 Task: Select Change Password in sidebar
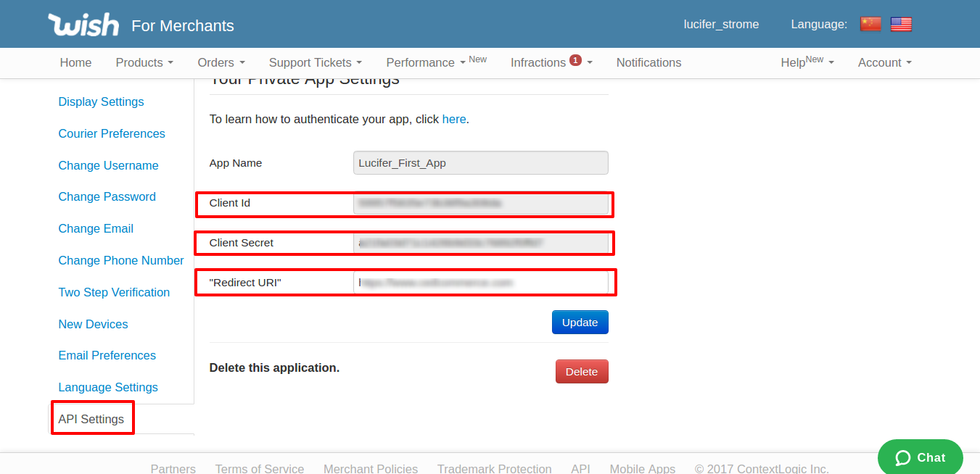[107, 197]
